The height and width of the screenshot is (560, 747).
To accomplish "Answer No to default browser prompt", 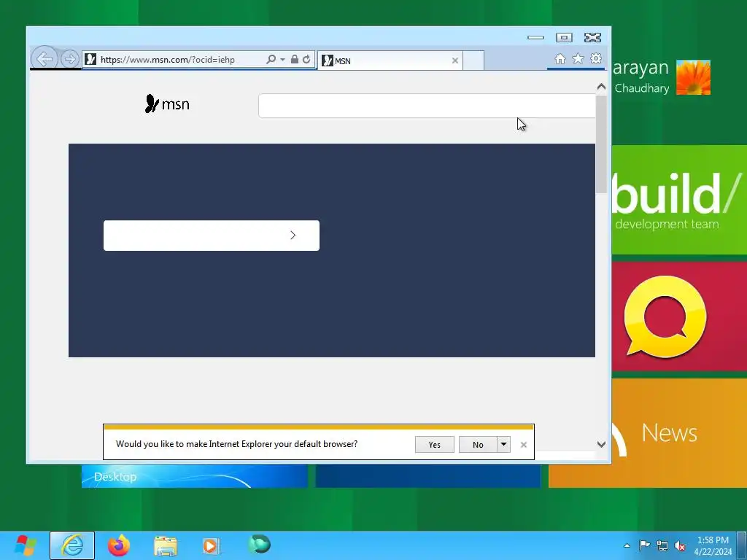I will [478, 444].
